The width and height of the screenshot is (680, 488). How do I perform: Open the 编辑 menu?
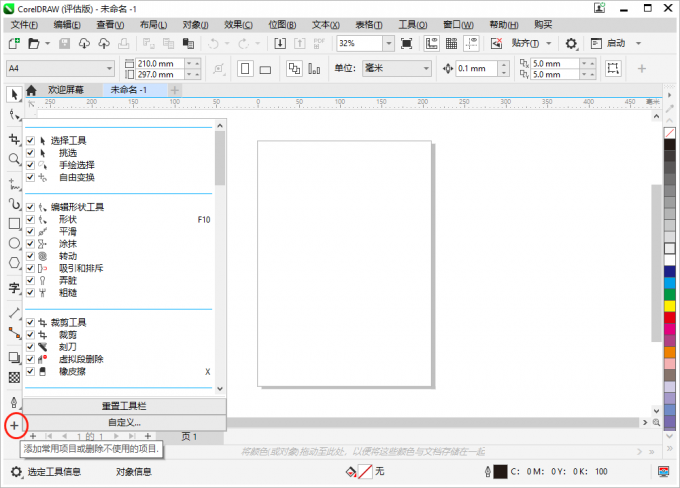(x=67, y=25)
